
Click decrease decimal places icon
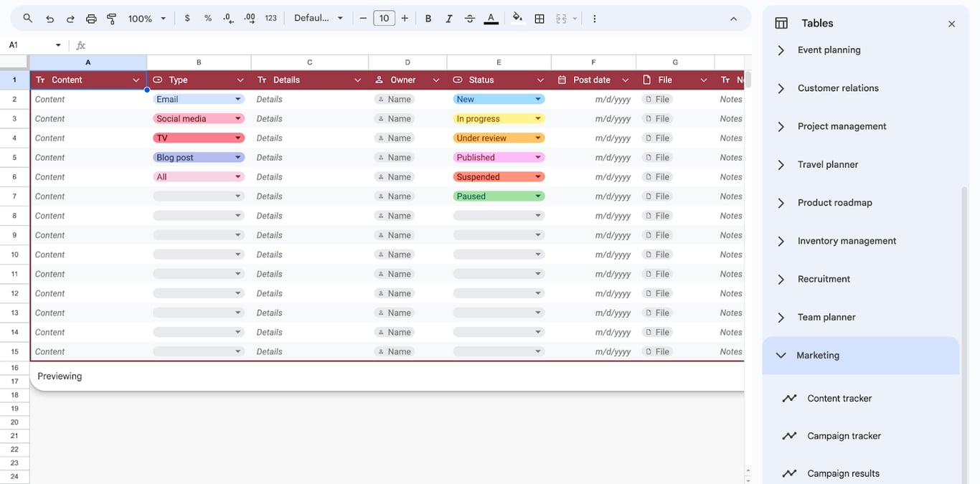229,19
